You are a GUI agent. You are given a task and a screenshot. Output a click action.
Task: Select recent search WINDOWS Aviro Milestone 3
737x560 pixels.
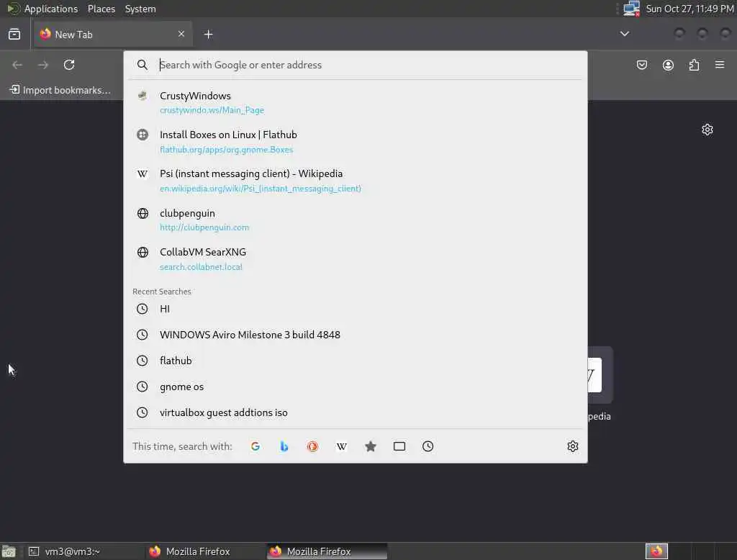pos(356,335)
